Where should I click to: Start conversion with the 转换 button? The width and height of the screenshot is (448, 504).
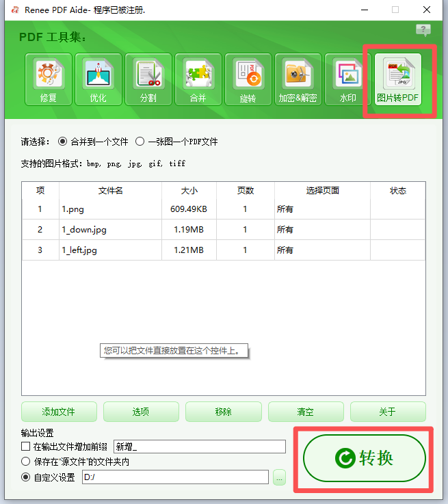pos(364,458)
